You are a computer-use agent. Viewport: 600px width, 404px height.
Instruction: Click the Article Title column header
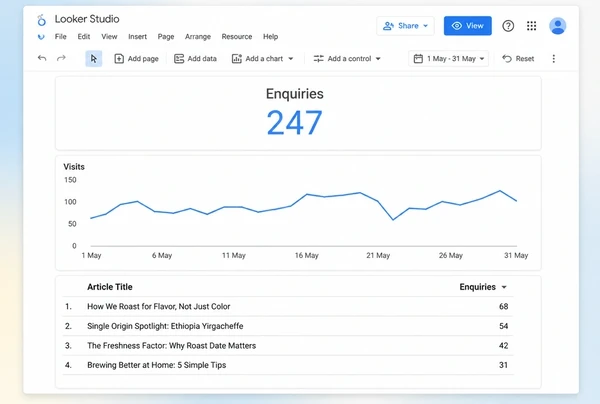tap(109, 287)
